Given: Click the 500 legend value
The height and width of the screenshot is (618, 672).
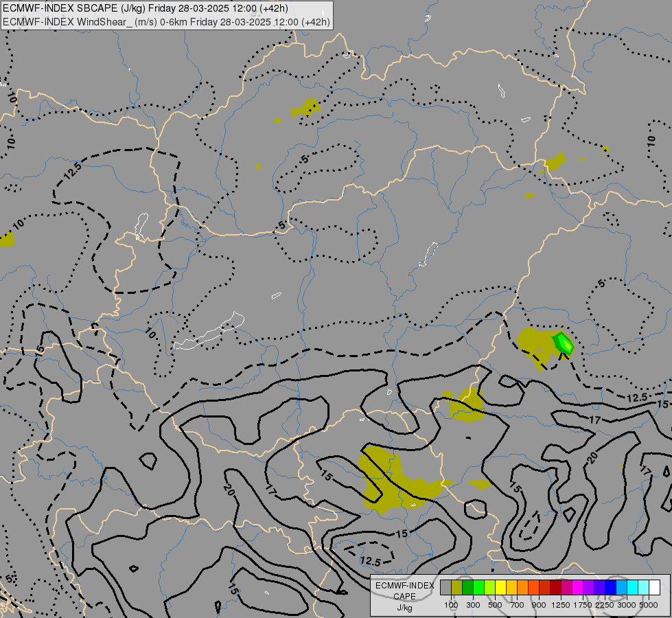Looking at the screenshot, I should (x=495, y=605).
